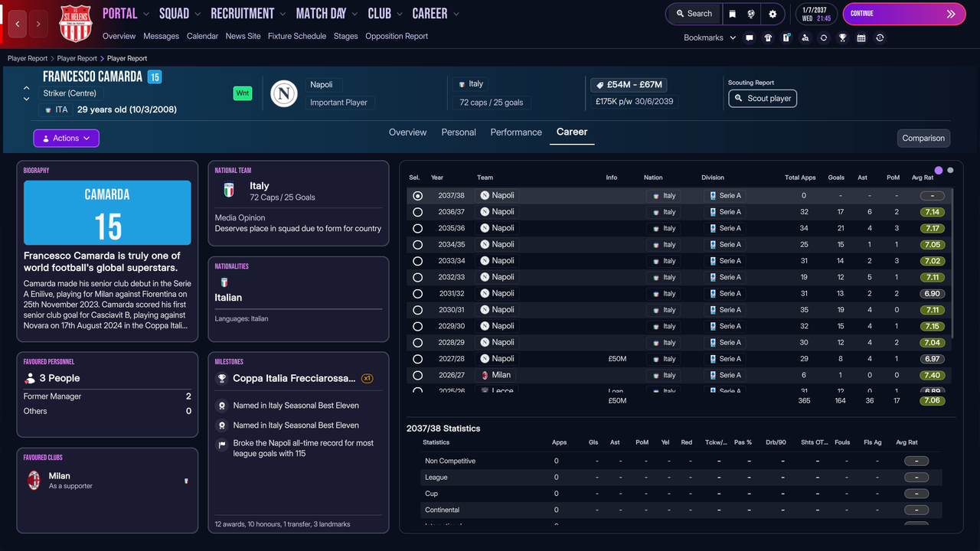Click the trophy icon beside Coppa Italia milestone
The width and height of the screenshot is (980, 551).
221,378
